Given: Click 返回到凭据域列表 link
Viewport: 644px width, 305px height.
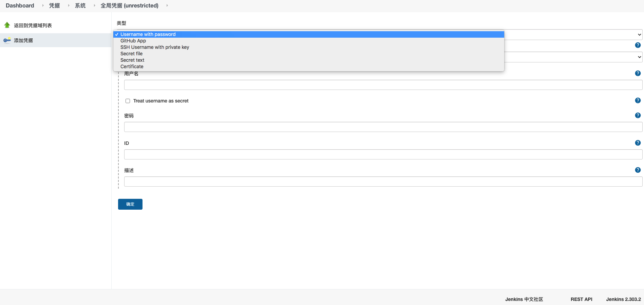Looking at the screenshot, I should click(x=33, y=25).
